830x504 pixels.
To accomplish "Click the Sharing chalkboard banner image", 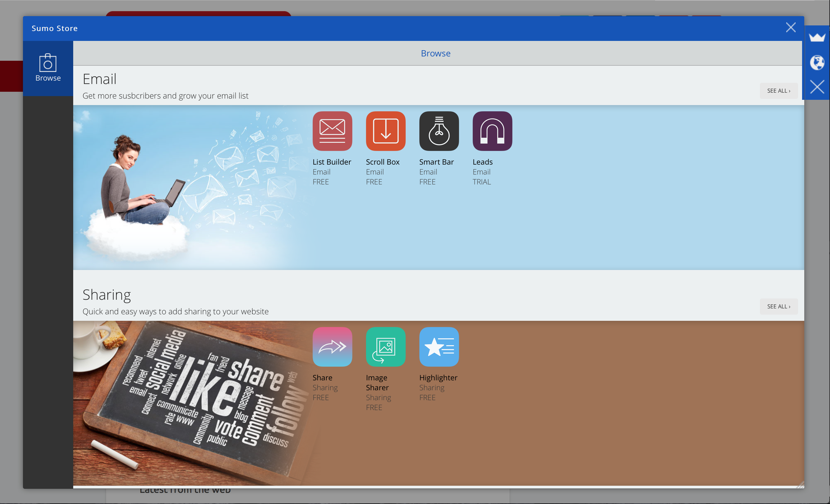I will (x=192, y=402).
